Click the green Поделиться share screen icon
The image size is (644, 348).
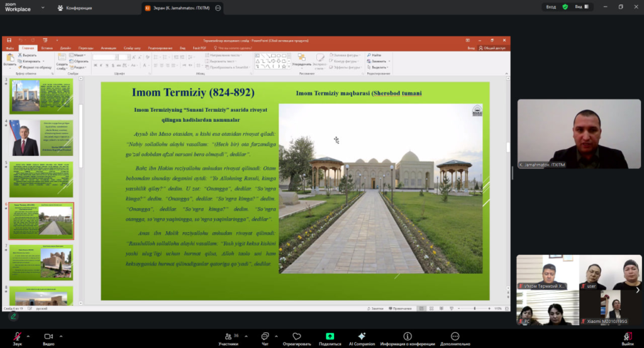coord(330,337)
